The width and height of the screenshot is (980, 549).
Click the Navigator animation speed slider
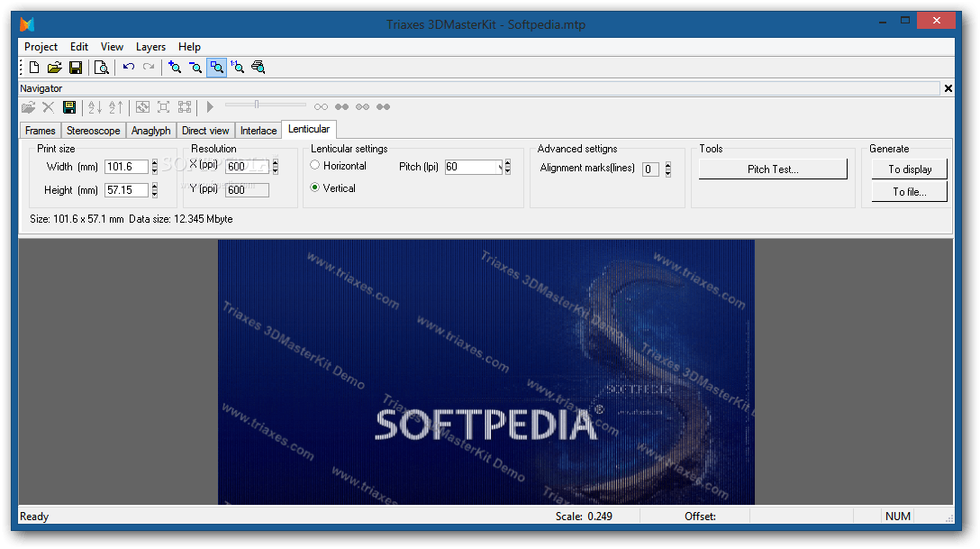tap(257, 106)
